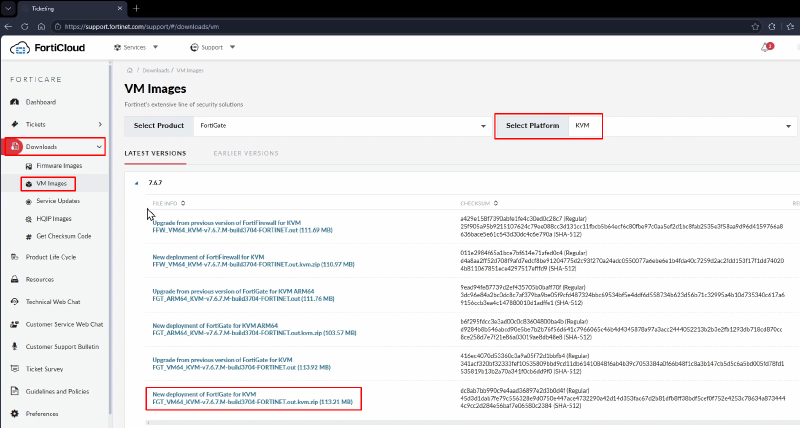
Task: Open Select Platform KVM dropdown arrow
Action: (788, 126)
